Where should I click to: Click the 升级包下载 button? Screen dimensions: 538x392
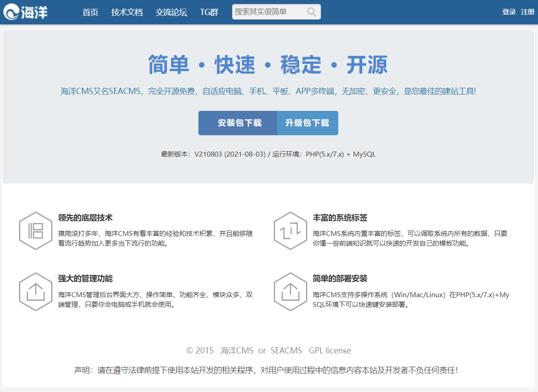click(x=307, y=123)
